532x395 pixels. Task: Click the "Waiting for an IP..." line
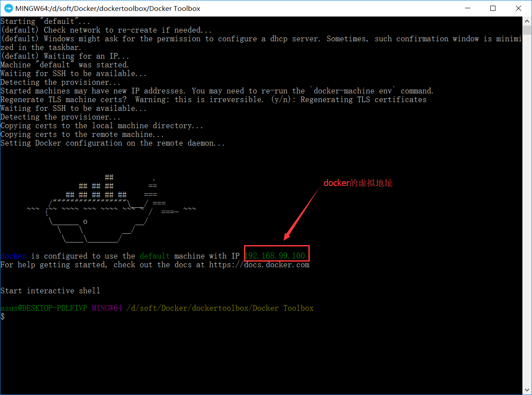click(x=65, y=56)
